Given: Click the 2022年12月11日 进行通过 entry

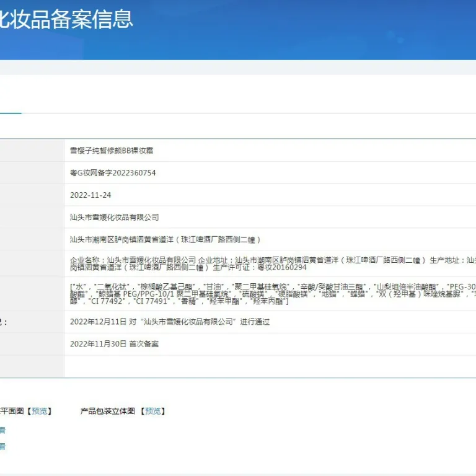Looking at the screenshot, I should click(170, 322).
